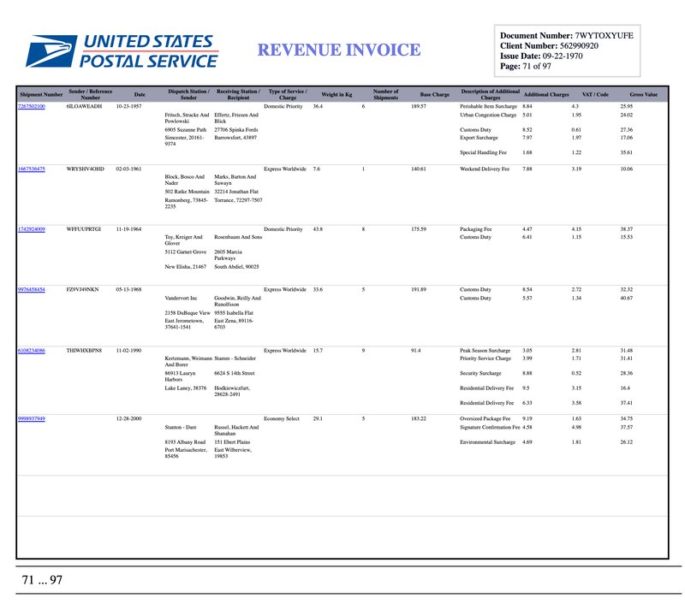Select the Description of Additional Charges header
This screenshot has height=616, width=685.
490,94
